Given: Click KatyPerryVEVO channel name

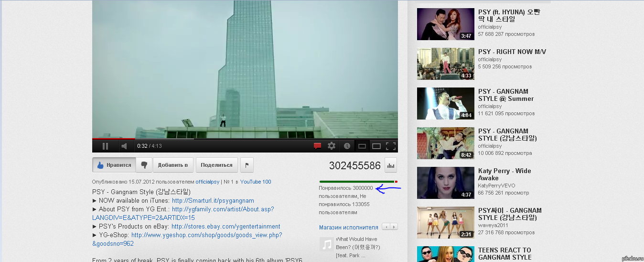Looking at the screenshot, I should pyautogui.click(x=496, y=186).
